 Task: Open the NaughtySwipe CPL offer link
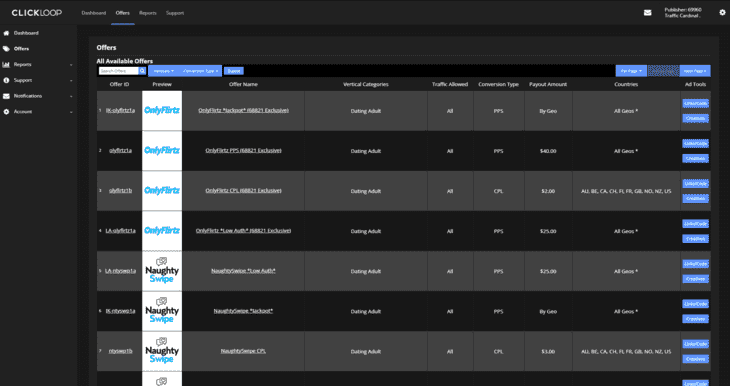pos(243,351)
